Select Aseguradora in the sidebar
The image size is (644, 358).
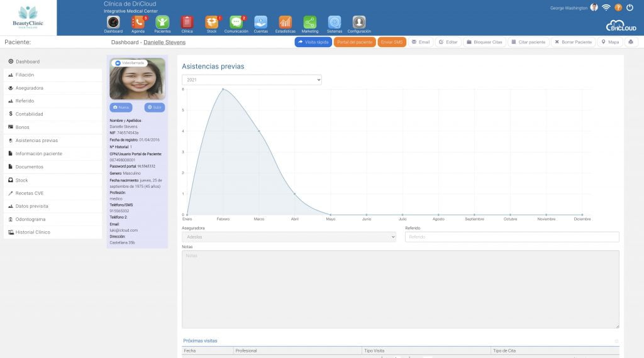coord(53,88)
